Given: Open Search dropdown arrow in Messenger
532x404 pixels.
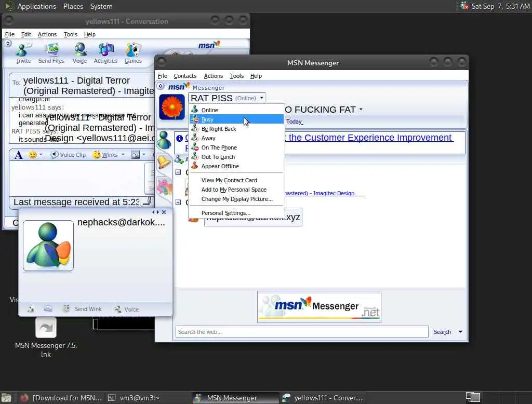Looking at the screenshot, I should coord(460,332).
